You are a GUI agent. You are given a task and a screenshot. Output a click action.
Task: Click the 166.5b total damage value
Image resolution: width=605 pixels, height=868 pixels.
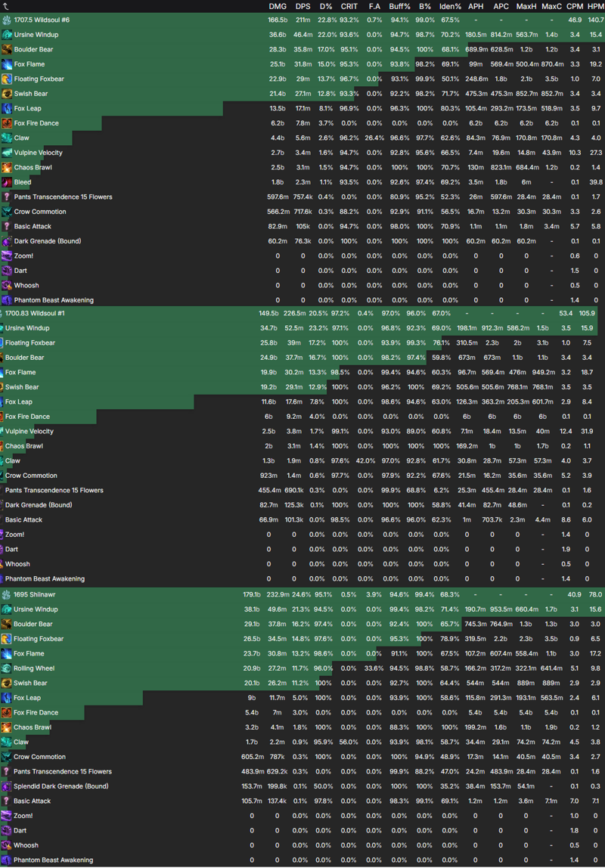pos(278,20)
